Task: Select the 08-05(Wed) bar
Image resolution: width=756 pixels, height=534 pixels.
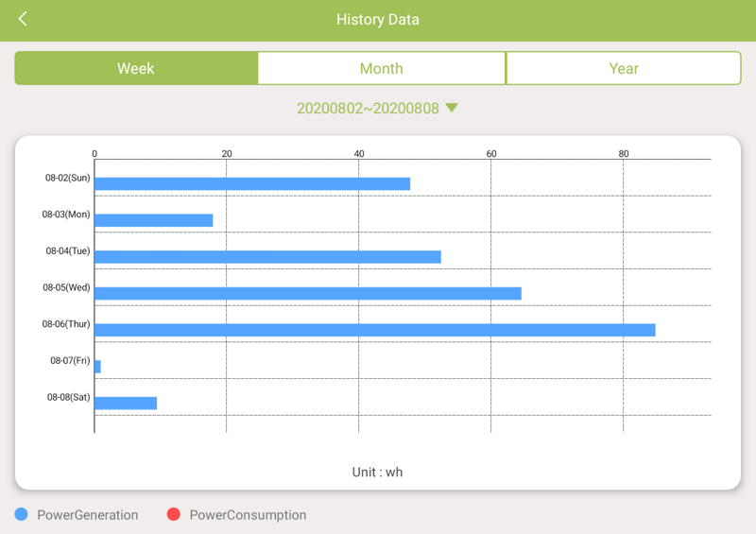Action: (307, 293)
